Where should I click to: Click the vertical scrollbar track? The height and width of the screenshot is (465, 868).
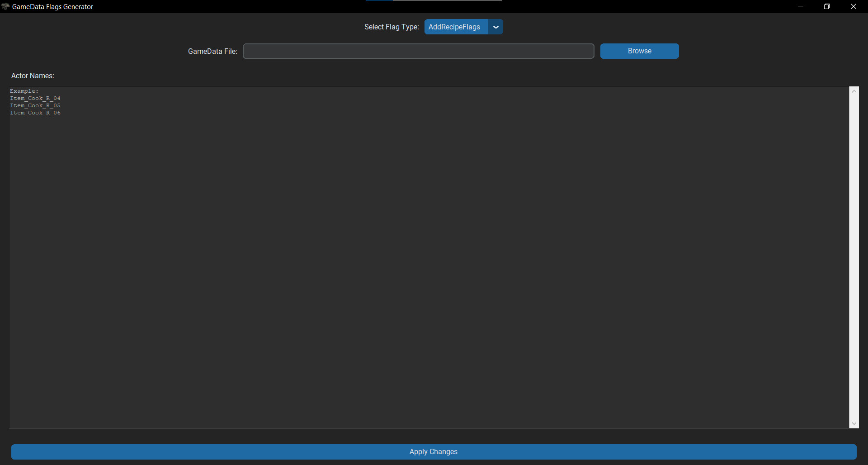click(854, 258)
